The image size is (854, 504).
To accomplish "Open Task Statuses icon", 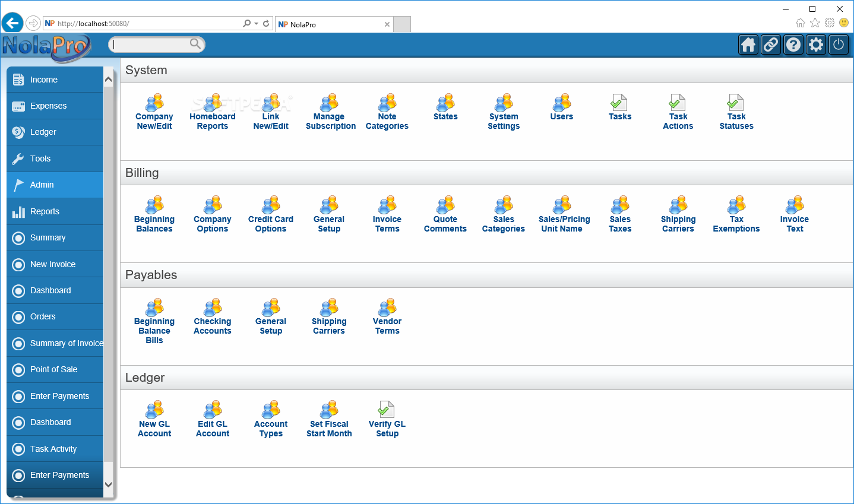I will [x=736, y=112].
